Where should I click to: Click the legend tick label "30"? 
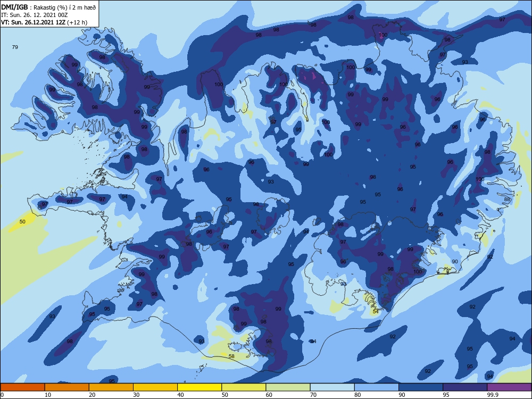tap(136, 395)
